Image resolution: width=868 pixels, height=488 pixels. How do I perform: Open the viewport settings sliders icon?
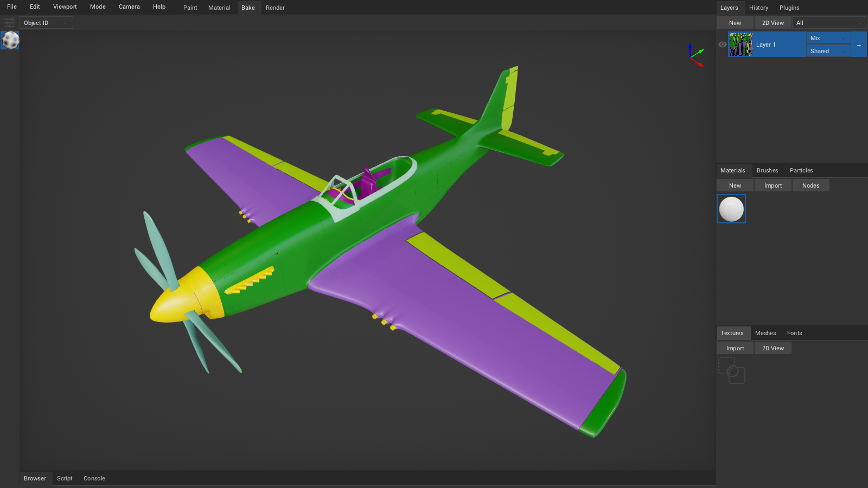[x=9, y=22]
